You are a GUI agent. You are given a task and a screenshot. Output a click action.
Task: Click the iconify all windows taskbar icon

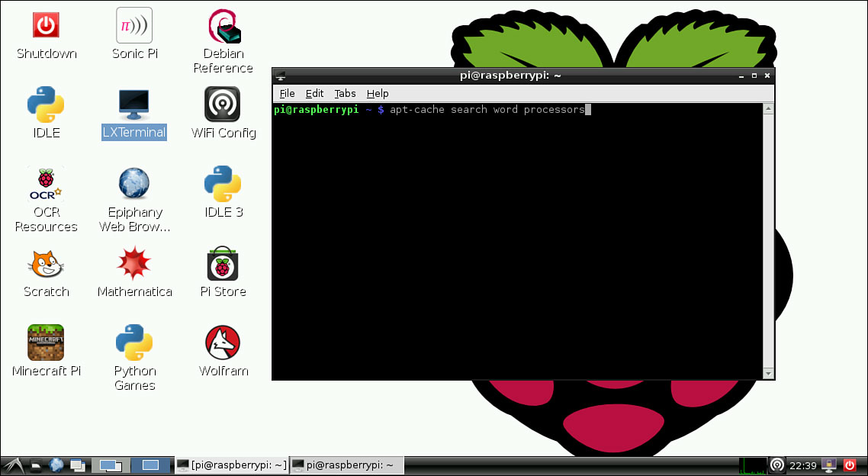(x=77, y=465)
